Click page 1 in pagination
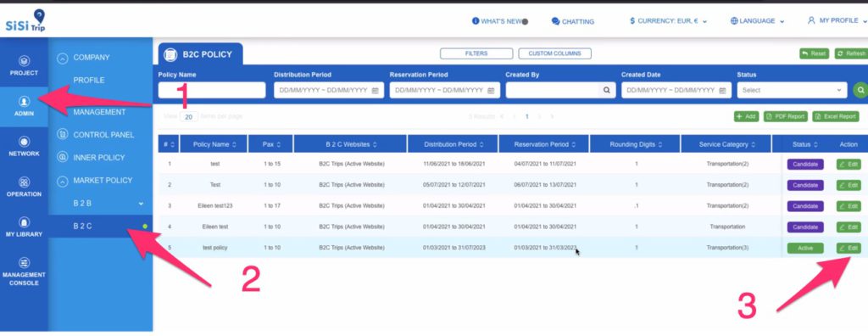Screen dimensions: 868x336 [x=527, y=116]
